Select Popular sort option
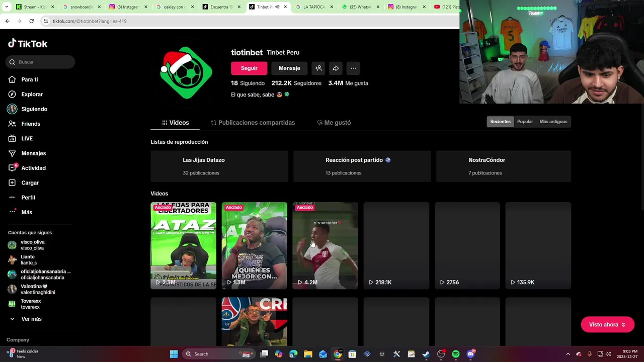Screen dimensions: 644x362 click(525, 122)
